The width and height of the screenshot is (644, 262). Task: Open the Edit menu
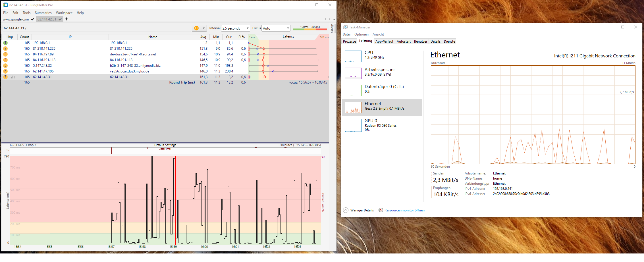tap(15, 13)
